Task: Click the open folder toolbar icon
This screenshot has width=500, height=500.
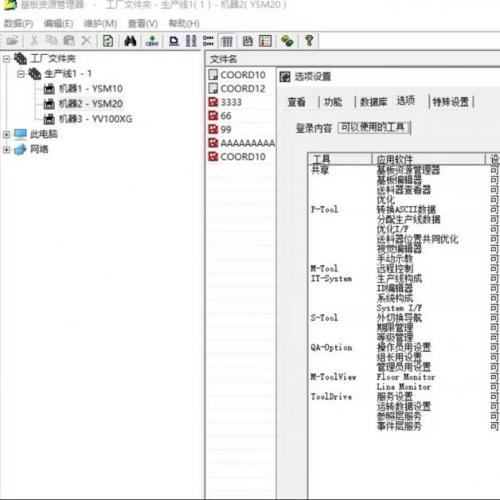Action: 13,41
